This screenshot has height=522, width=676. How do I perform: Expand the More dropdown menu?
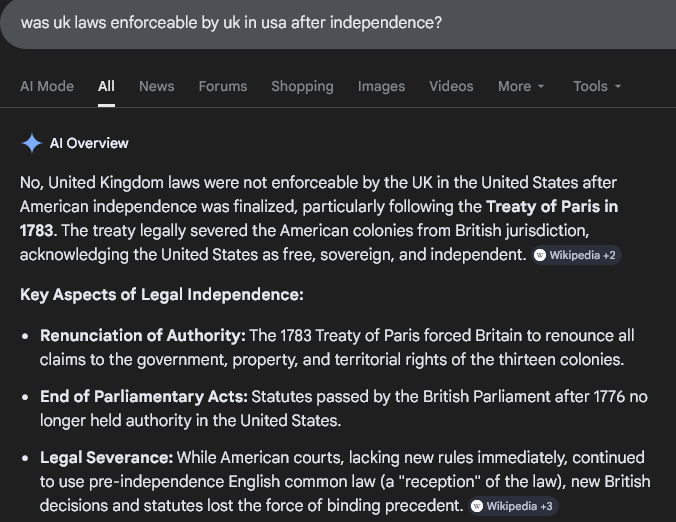[521, 86]
